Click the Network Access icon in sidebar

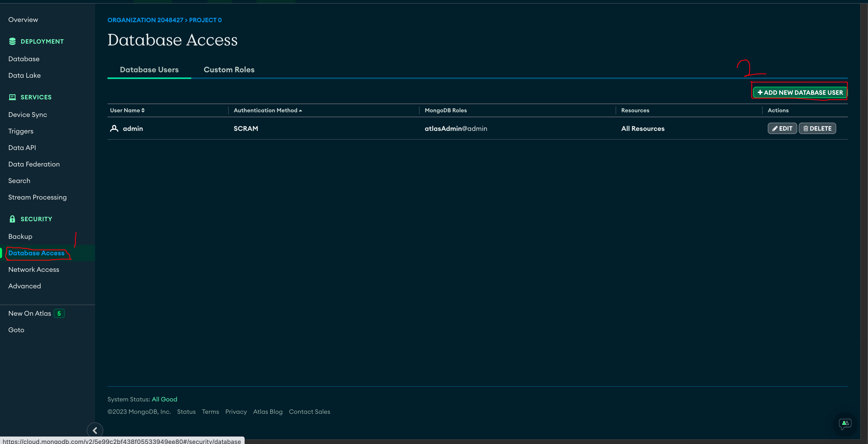click(33, 269)
